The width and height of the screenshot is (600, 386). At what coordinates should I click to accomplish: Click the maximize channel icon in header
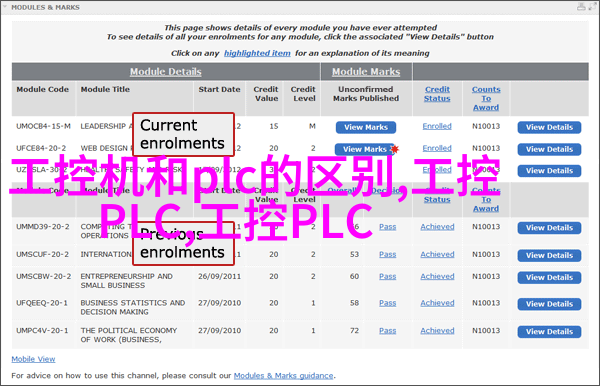tap(592, 7)
